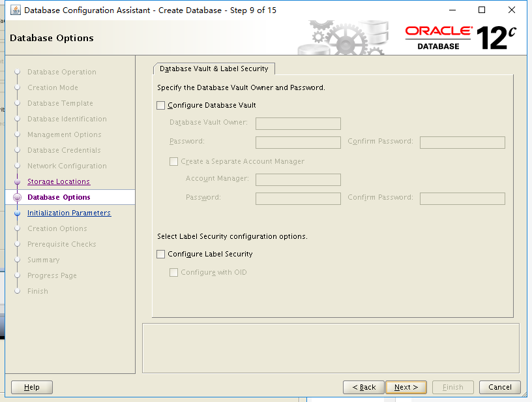Select the Database Vault & Label Security tab

[214, 68]
